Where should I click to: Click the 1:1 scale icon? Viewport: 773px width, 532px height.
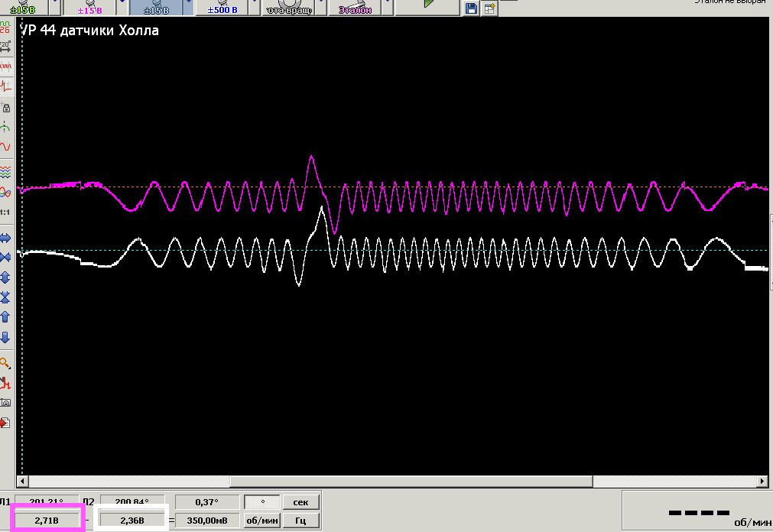[x=6, y=212]
